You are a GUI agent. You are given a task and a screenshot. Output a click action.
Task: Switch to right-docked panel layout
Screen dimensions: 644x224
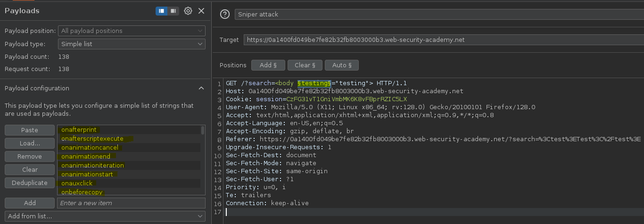[173, 11]
